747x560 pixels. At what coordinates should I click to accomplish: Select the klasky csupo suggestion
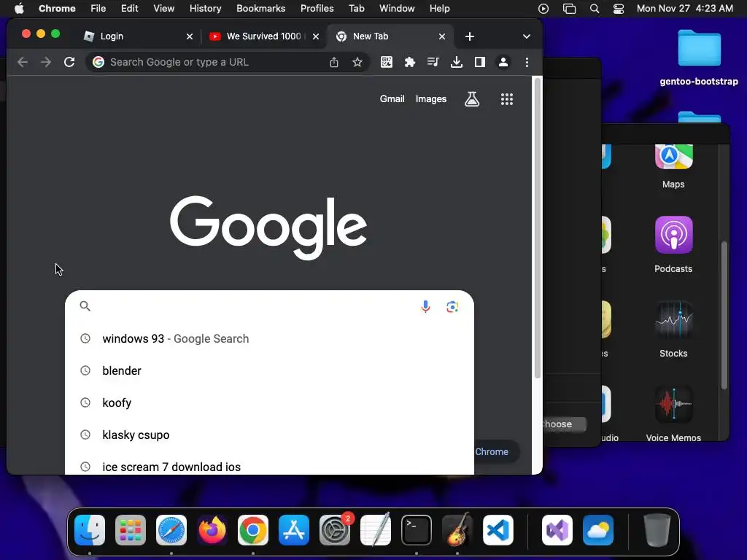pyautogui.click(x=269, y=435)
